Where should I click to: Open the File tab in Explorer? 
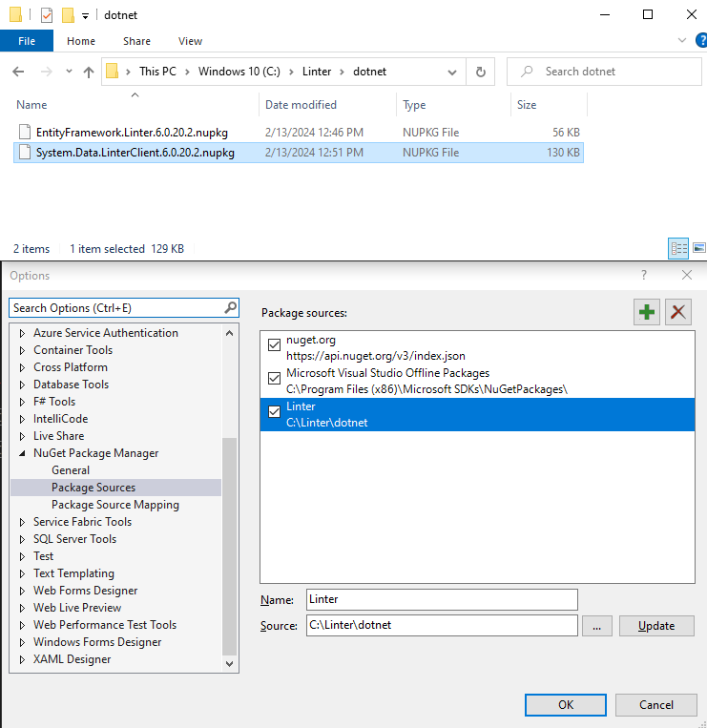(27, 41)
